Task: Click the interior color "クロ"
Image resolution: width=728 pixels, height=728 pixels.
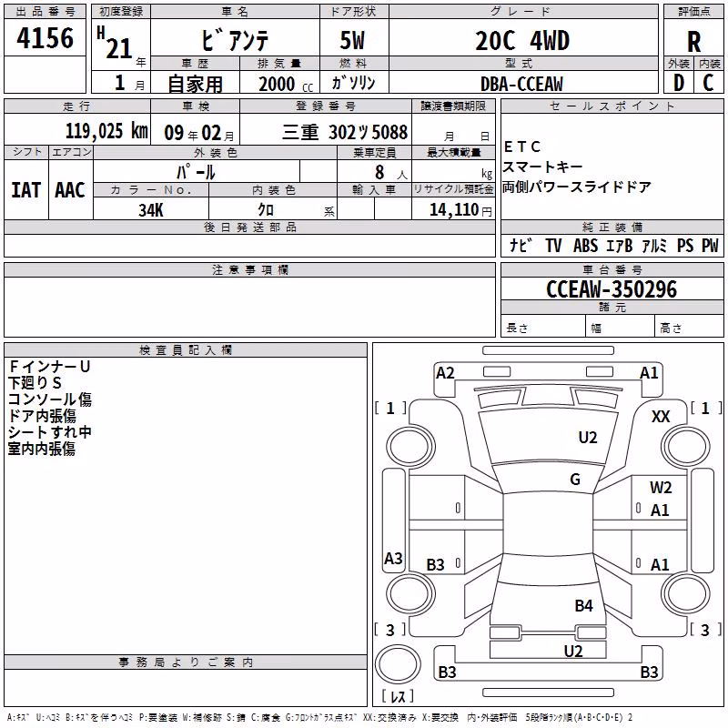Action: tap(266, 210)
